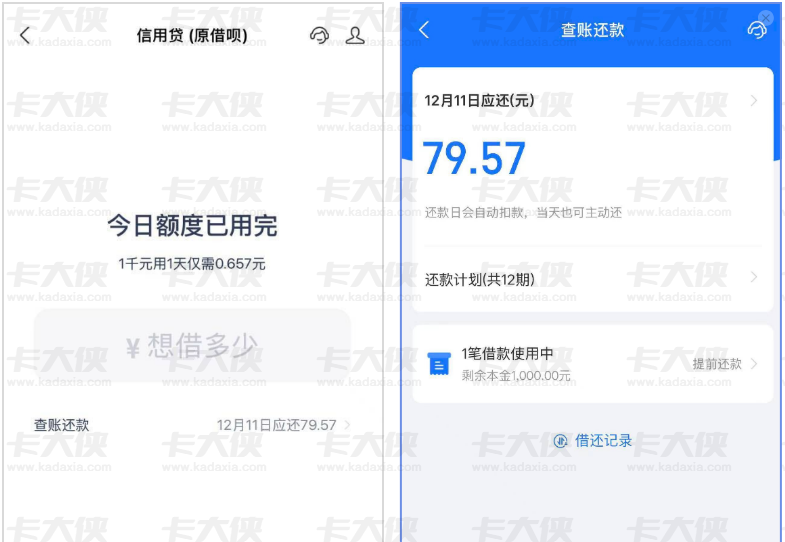The height and width of the screenshot is (542, 785).
Task: Close the overlay with the top-right X
Action: (x=766, y=18)
